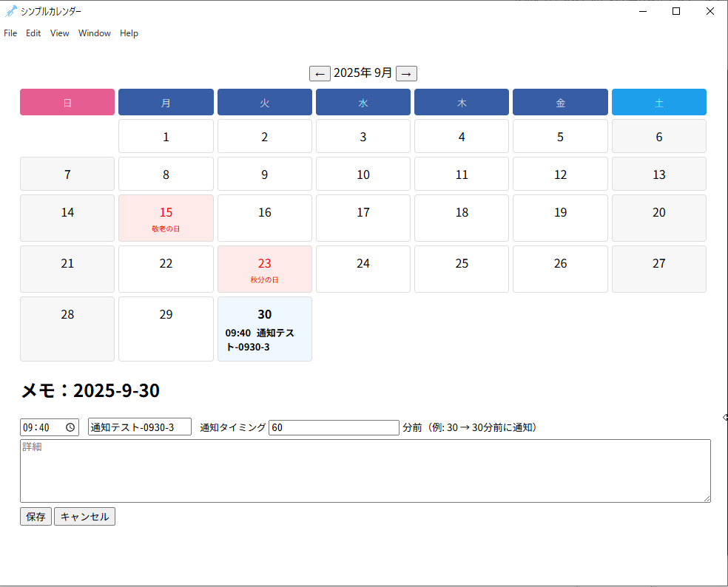This screenshot has height=587, width=728.
Task: Click the calendar app icon in the title bar
Action: point(10,11)
